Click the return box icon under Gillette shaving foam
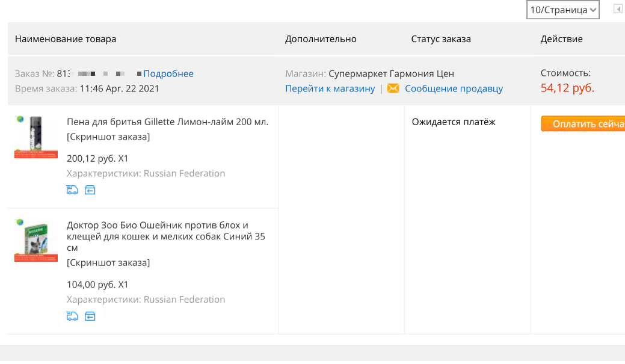Viewport: 625px width, 364px height. [90, 190]
